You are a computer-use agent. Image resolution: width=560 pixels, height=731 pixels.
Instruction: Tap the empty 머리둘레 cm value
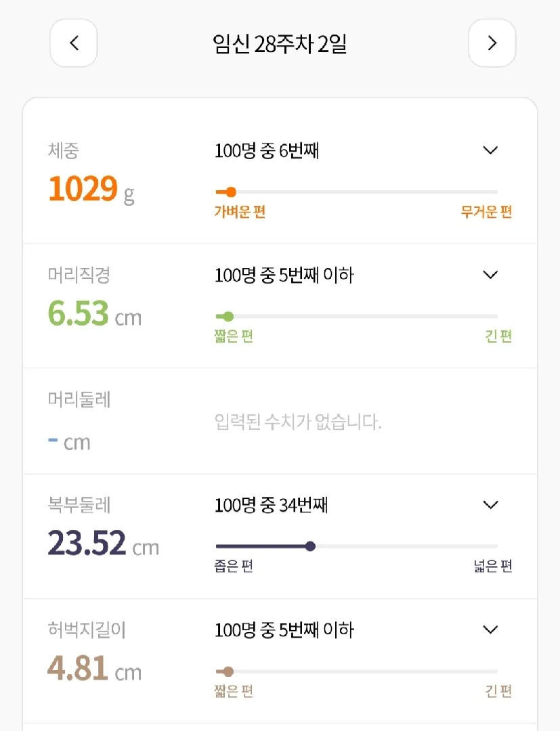(x=70, y=443)
